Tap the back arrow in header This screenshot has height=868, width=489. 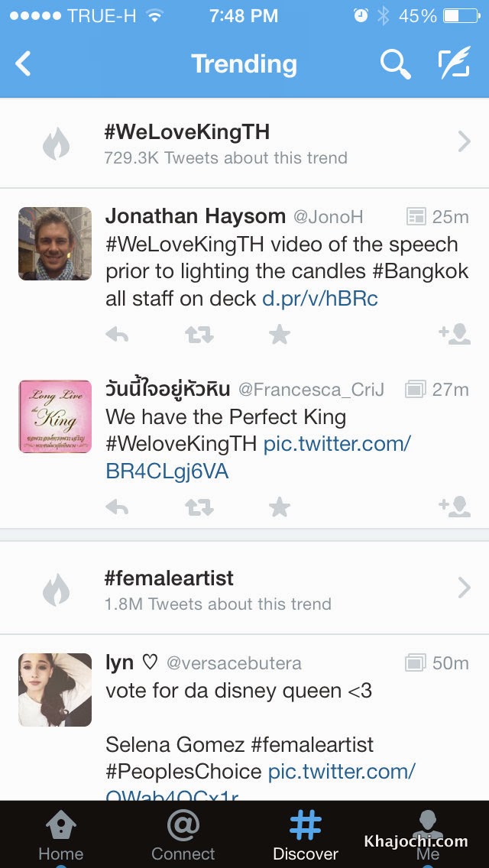tap(24, 64)
